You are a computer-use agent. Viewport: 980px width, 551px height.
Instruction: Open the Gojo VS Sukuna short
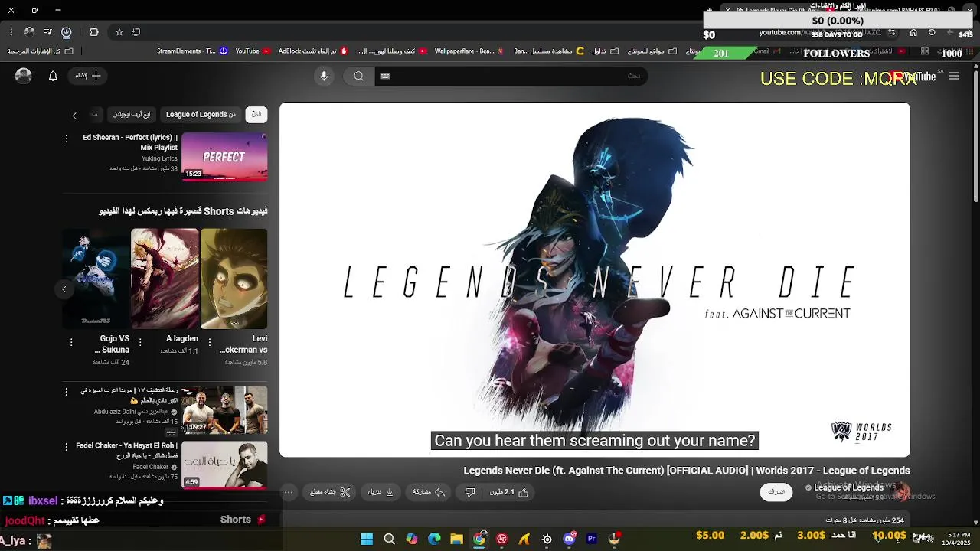point(96,279)
